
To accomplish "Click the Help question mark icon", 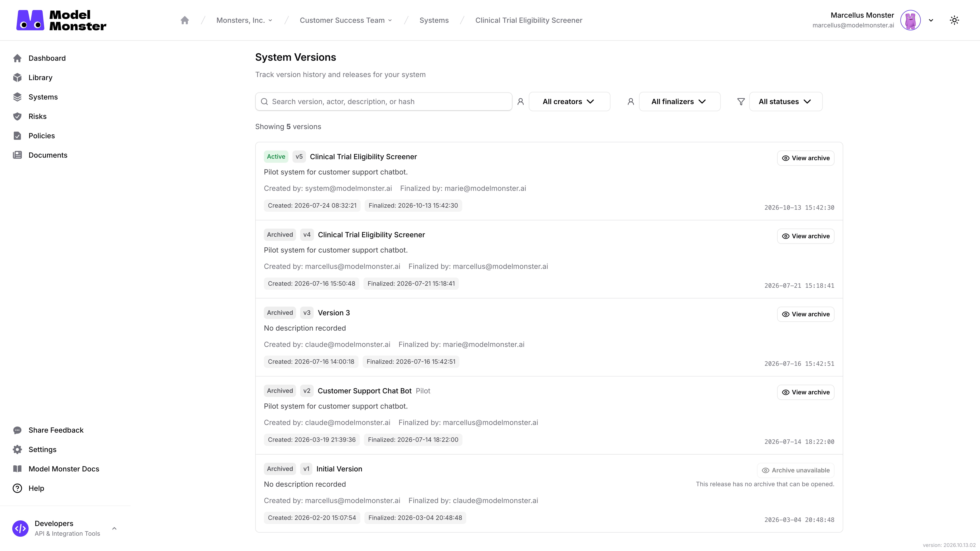I will pos(18,488).
